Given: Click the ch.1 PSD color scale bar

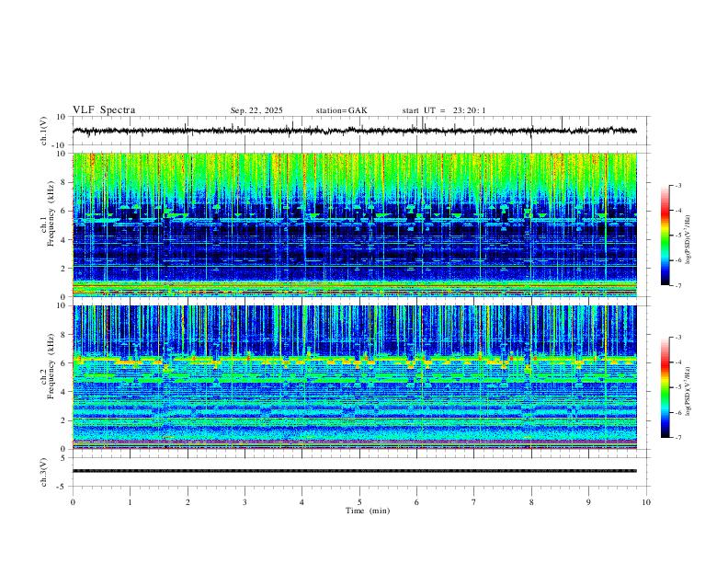Looking at the screenshot, I should (665, 235).
